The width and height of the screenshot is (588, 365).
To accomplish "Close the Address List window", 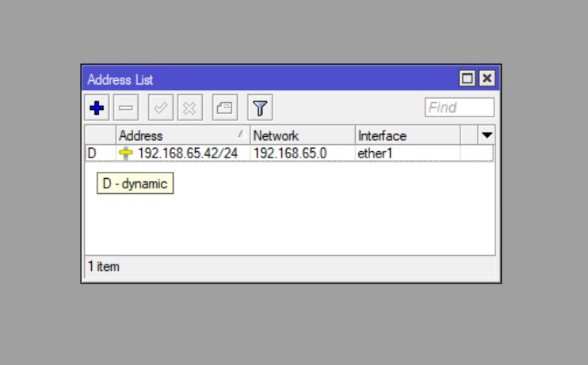I will (x=487, y=78).
